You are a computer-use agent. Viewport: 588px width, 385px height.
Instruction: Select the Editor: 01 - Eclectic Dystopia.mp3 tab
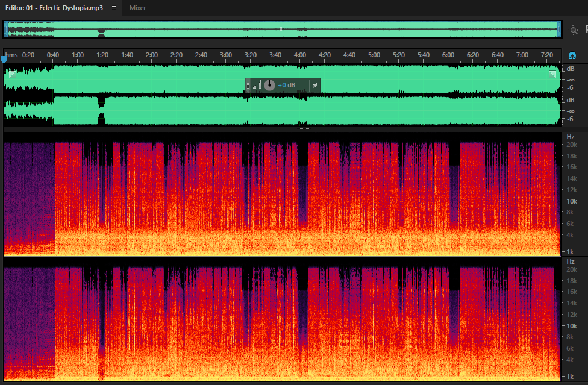pyautogui.click(x=54, y=8)
